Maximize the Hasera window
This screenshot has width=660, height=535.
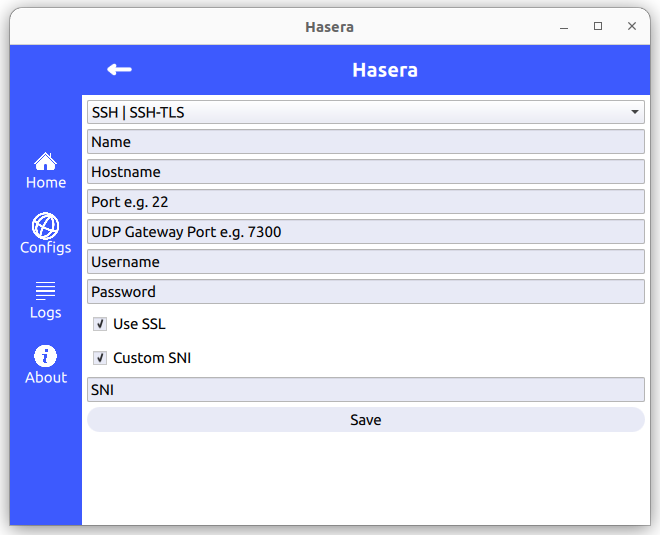click(598, 27)
